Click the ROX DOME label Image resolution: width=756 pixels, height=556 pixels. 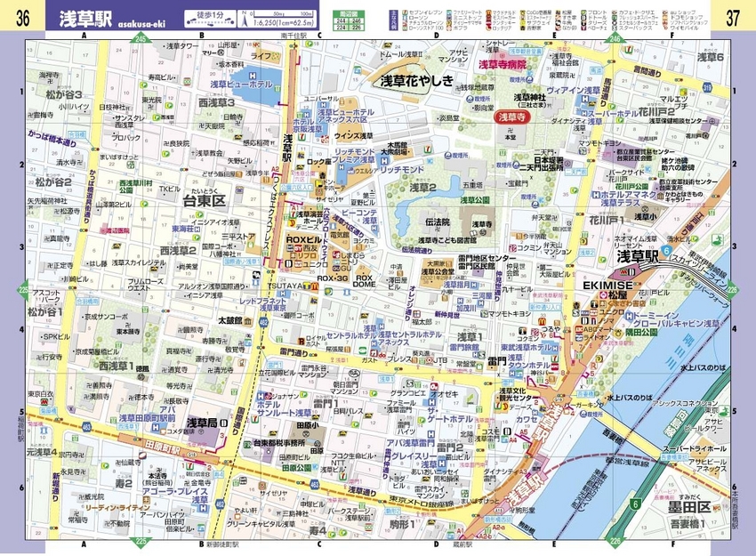pos(365,280)
